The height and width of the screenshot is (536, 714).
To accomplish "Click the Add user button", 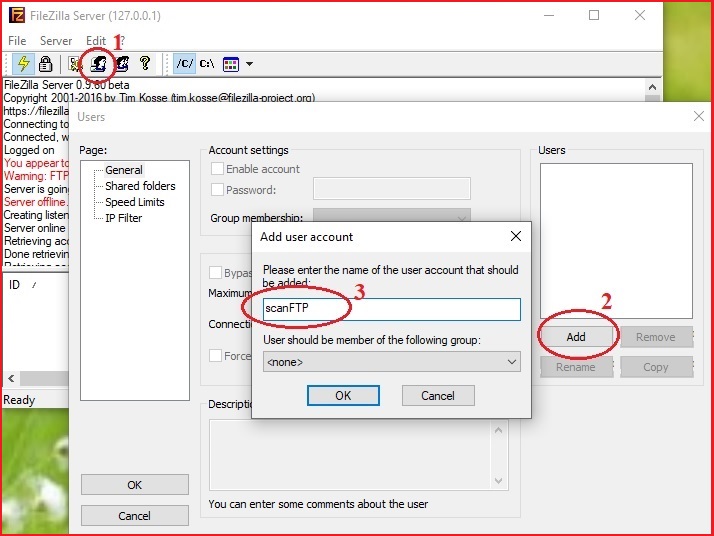I will tap(576, 337).
